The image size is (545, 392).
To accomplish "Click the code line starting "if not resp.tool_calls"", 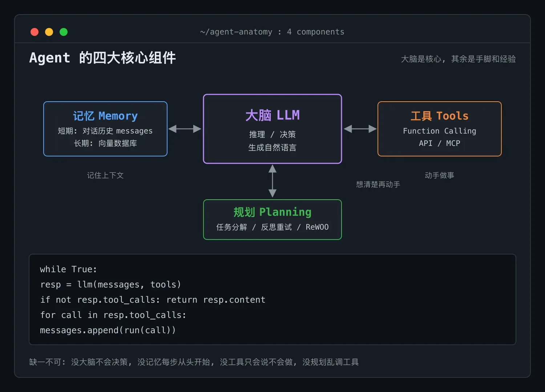I will point(153,300).
